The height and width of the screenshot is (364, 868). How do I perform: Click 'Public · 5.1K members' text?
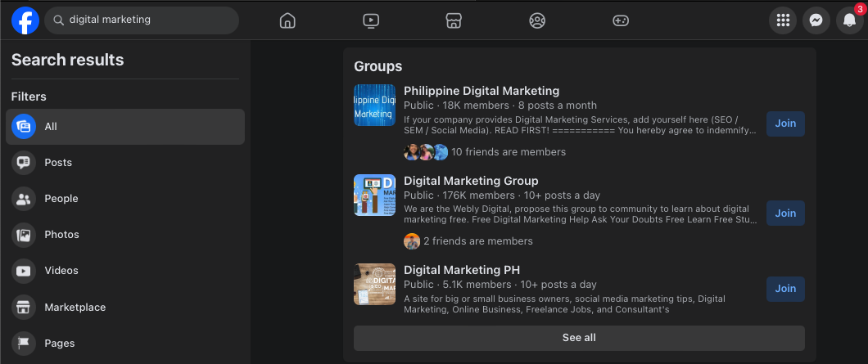[457, 285]
